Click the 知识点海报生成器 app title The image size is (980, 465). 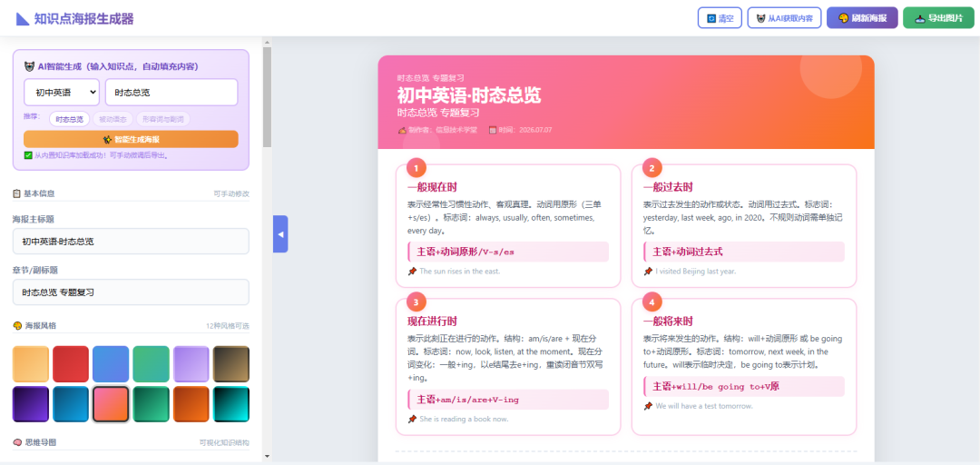(x=83, y=19)
